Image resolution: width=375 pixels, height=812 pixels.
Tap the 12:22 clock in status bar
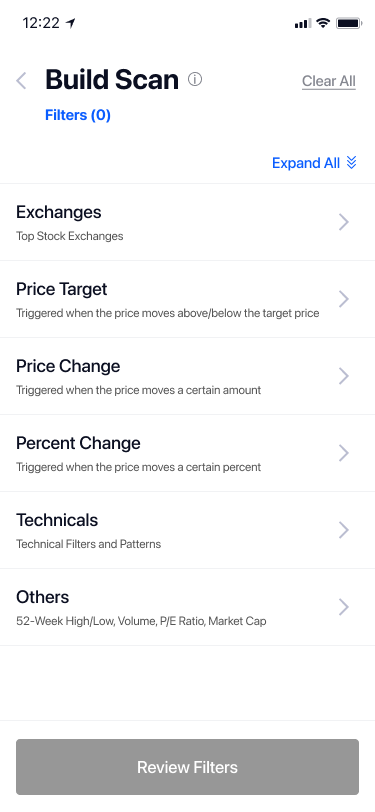coord(41,23)
